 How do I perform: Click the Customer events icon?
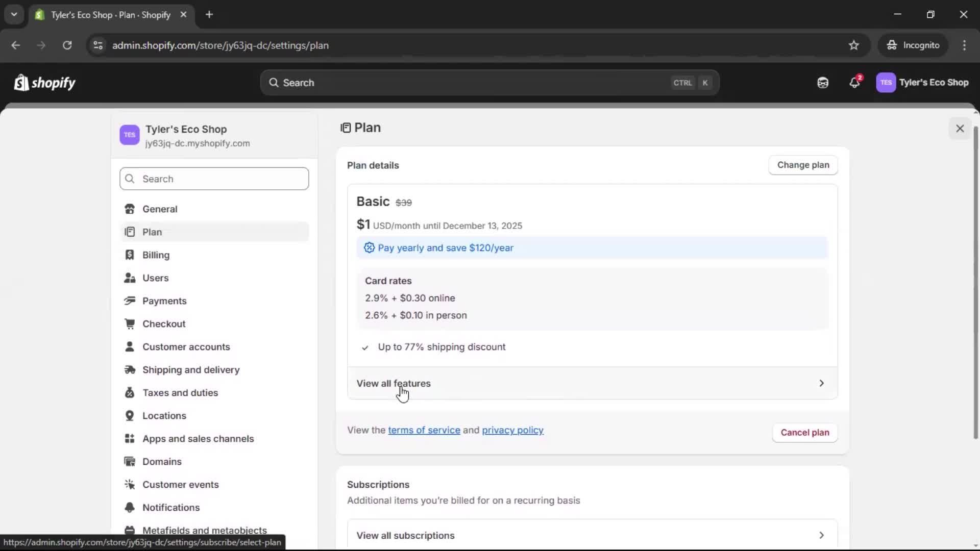point(130,485)
